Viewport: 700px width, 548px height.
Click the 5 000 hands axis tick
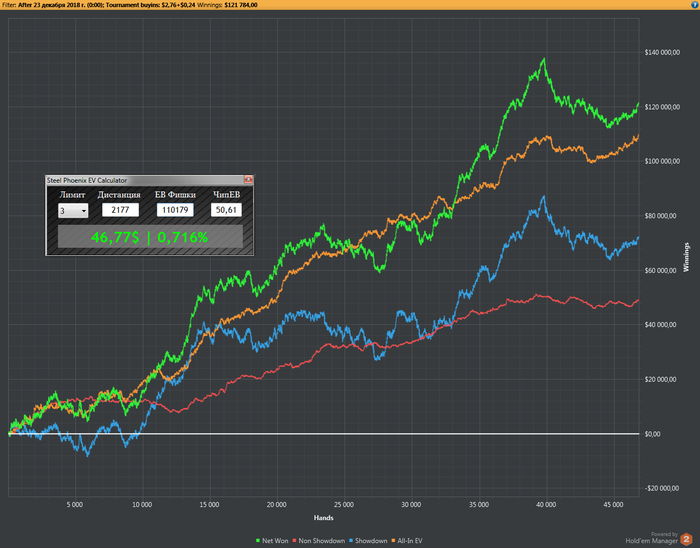pos(75,505)
